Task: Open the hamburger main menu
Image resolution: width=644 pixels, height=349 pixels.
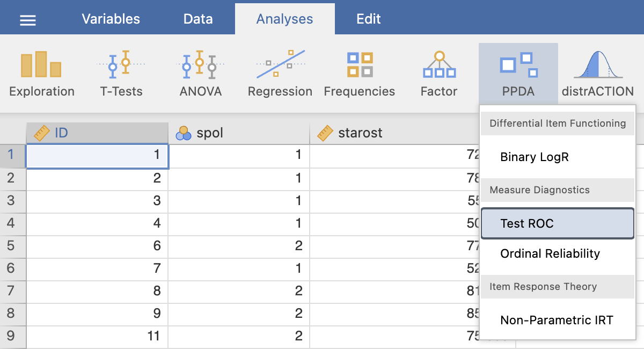Action: point(28,20)
